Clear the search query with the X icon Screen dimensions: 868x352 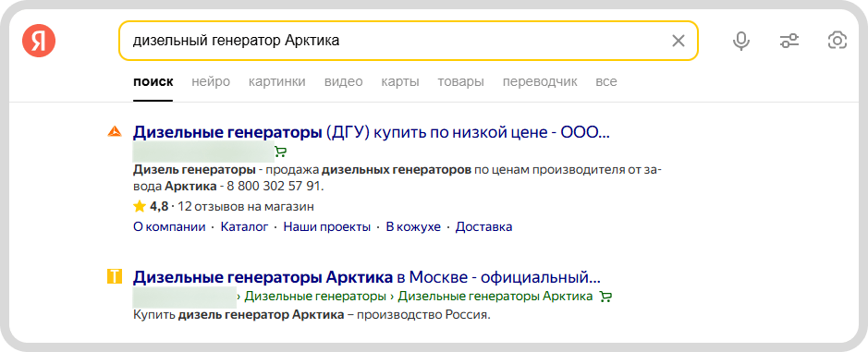click(x=679, y=41)
